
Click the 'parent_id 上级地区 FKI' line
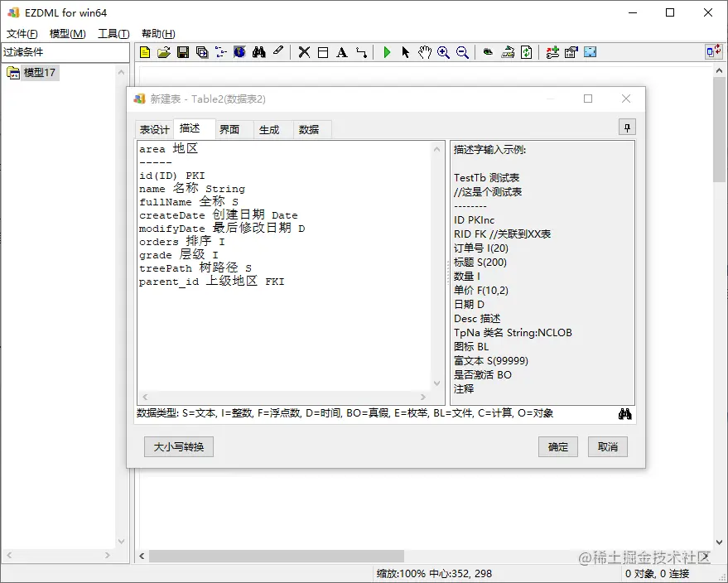[x=212, y=282]
